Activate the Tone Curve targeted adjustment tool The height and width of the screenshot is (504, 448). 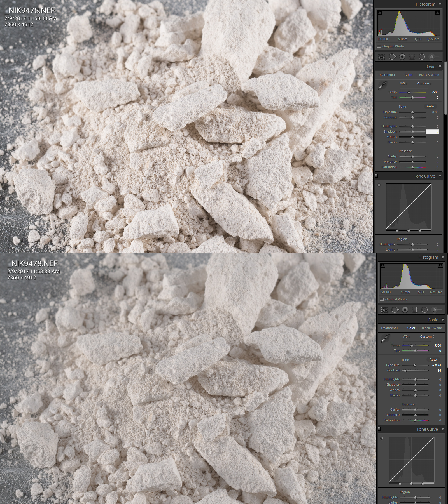point(379,185)
